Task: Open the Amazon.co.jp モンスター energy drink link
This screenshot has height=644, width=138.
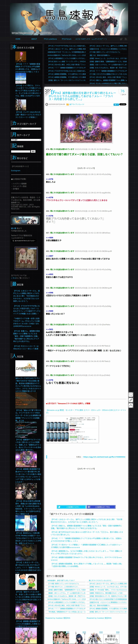Action: click(x=86, y=411)
